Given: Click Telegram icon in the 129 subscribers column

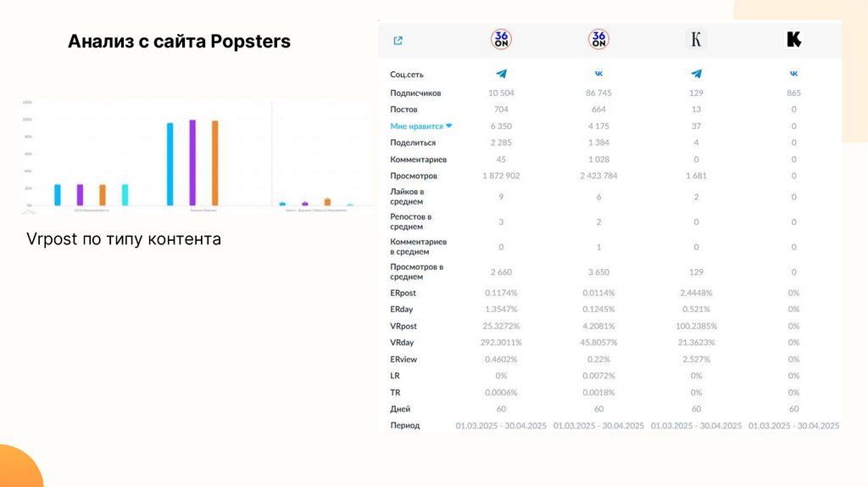Looking at the screenshot, I should (697, 74).
